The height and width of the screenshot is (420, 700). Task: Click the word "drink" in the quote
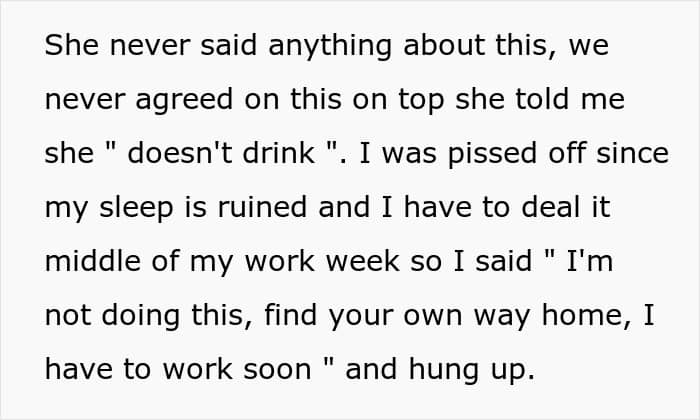[279, 153]
